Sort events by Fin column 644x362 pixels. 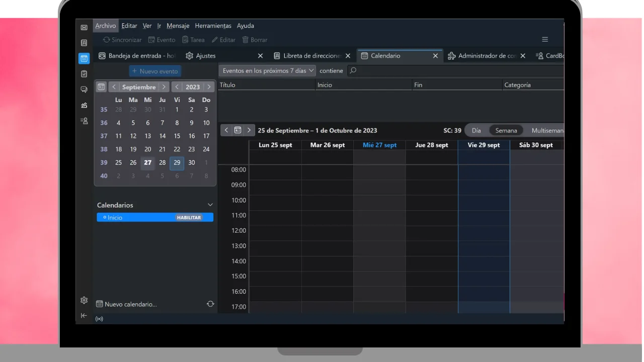coord(457,85)
